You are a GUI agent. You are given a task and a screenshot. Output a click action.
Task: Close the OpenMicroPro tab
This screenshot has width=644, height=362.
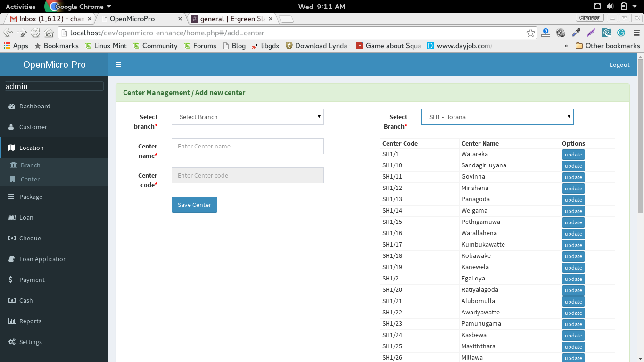click(180, 19)
